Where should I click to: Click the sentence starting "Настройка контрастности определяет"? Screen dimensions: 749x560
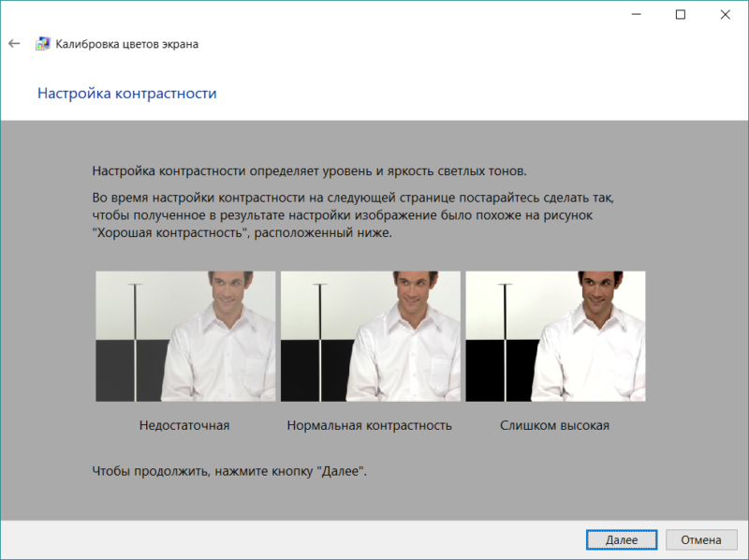(x=309, y=171)
